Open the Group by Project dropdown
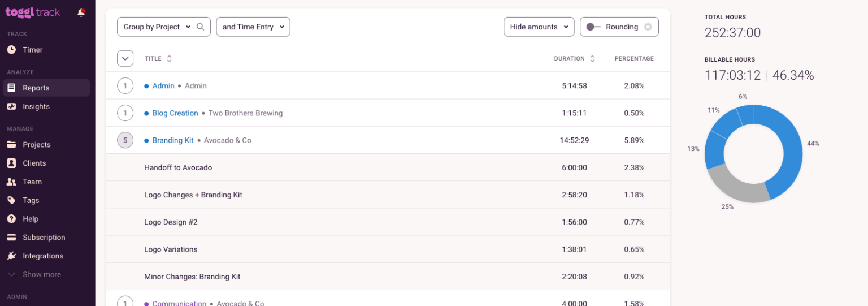This screenshot has height=306, width=868. point(157,27)
